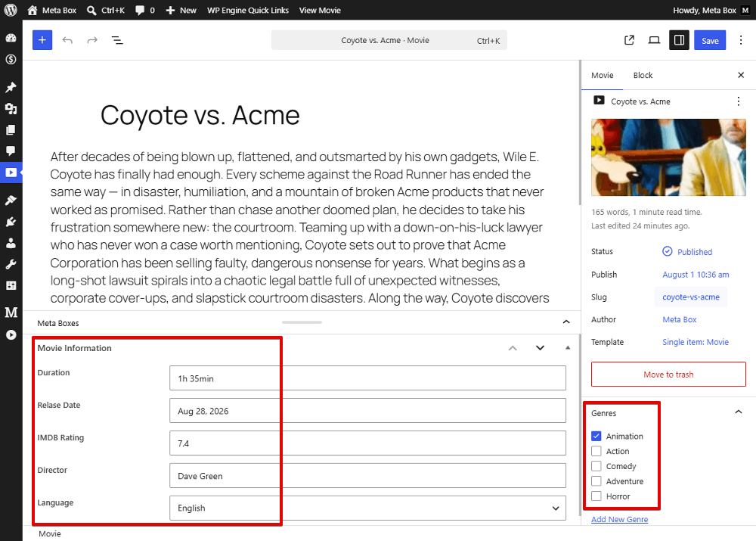Open the device preview options
This screenshot has height=541, width=756.
coord(654,40)
